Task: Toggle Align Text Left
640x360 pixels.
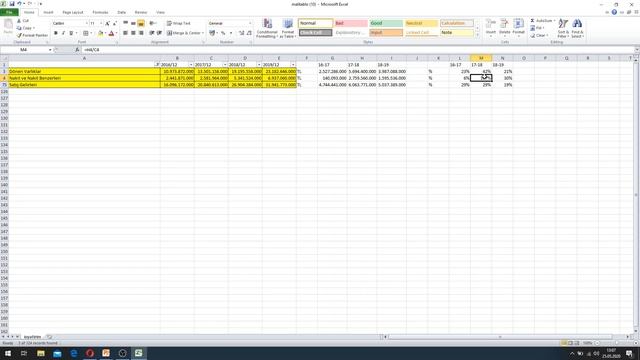Action: 125,33
